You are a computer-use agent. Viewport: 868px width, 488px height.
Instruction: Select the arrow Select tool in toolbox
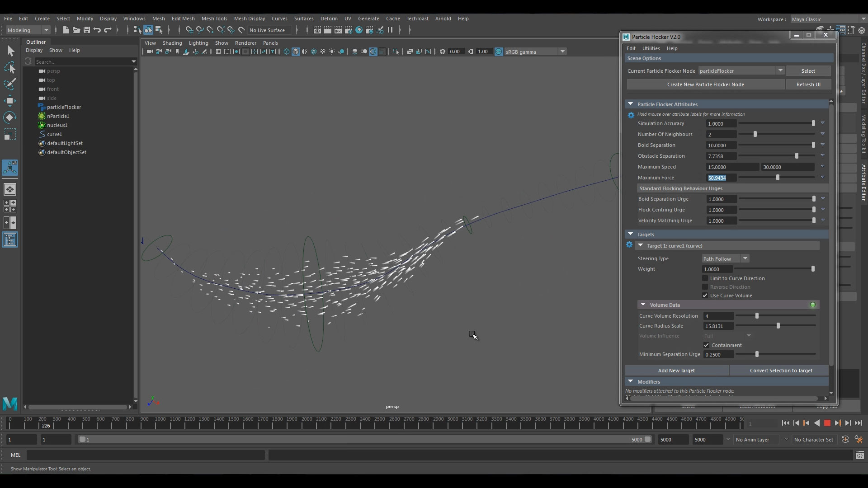coord(10,51)
